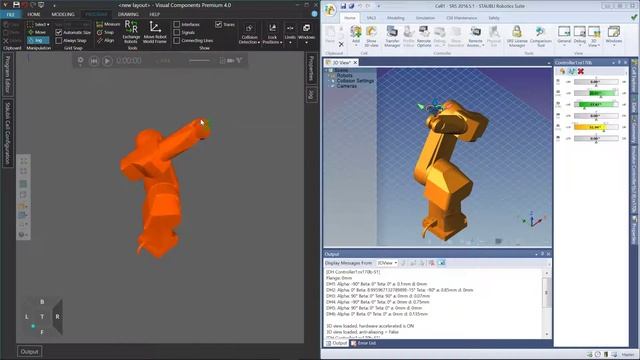Switch to Simulation tab in Staubli suite
The height and width of the screenshot is (360, 640).
pyautogui.click(x=425, y=18)
